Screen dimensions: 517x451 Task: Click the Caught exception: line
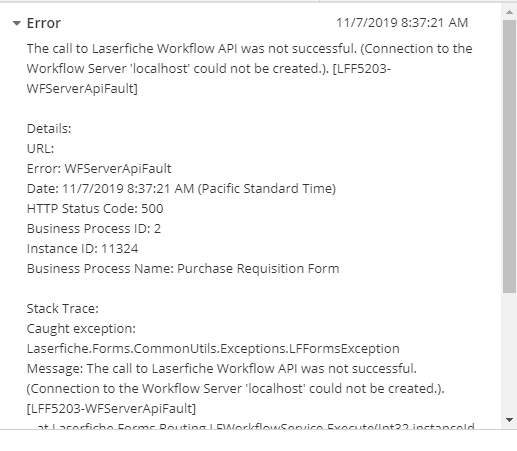pos(81,329)
